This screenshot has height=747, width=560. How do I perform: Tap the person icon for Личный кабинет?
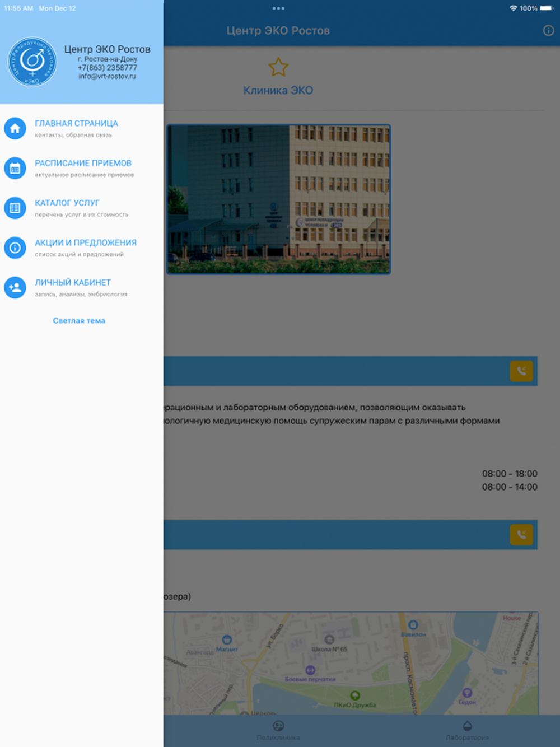(x=15, y=287)
